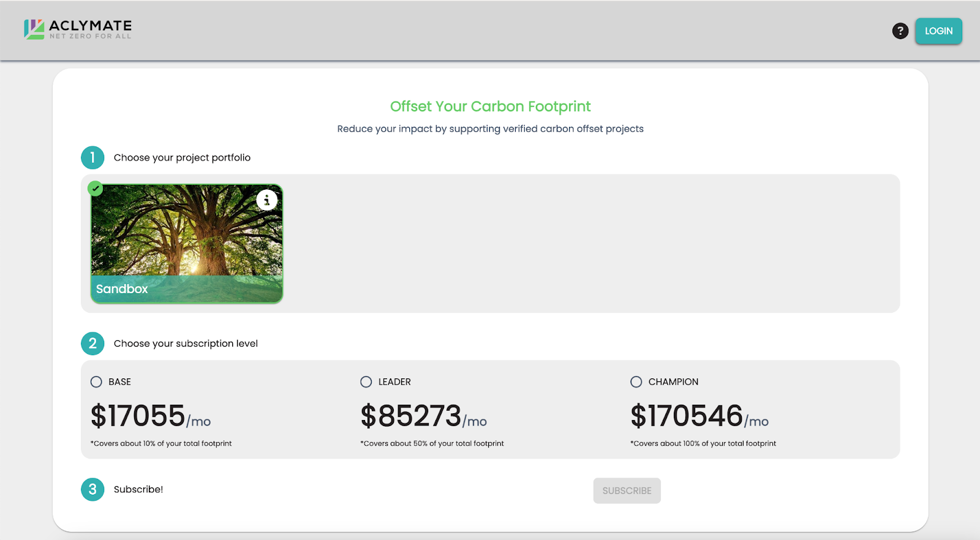Click the 'Reduce your impact' subtitle text

click(490, 129)
